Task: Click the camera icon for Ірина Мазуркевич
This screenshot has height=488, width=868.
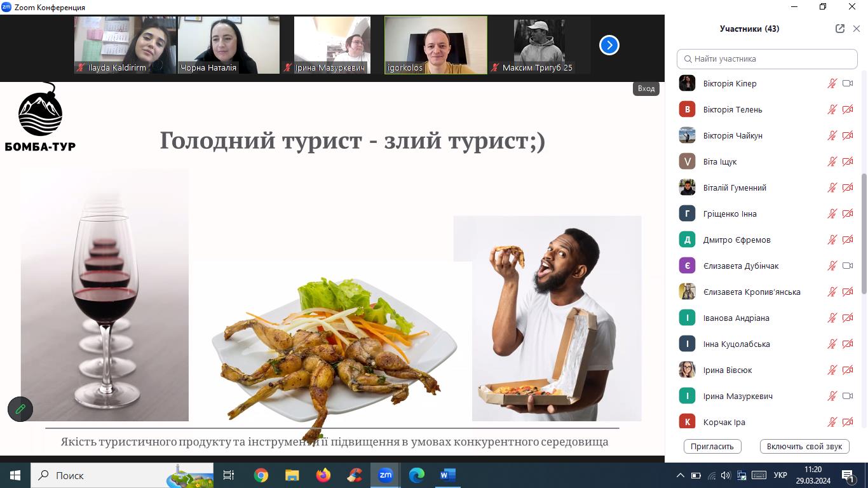Action: [x=847, y=396]
